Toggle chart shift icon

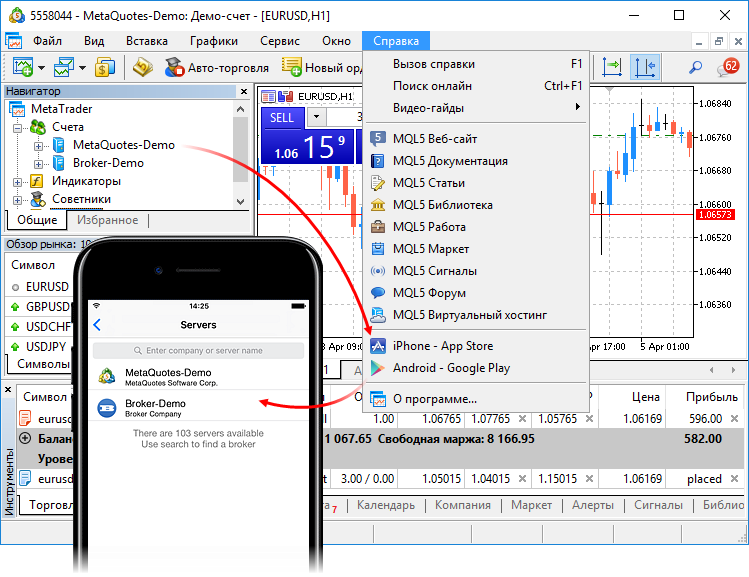[x=644, y=67]
